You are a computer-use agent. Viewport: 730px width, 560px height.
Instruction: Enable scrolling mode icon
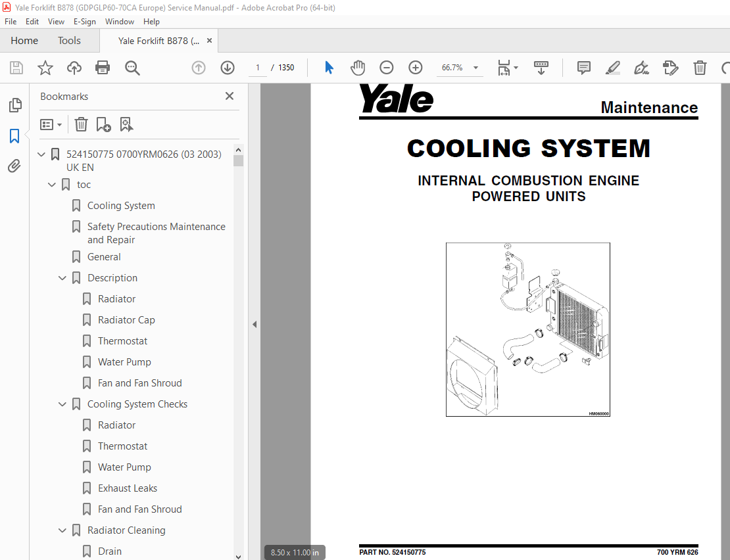pyautogui.click(x=541, y=68)
